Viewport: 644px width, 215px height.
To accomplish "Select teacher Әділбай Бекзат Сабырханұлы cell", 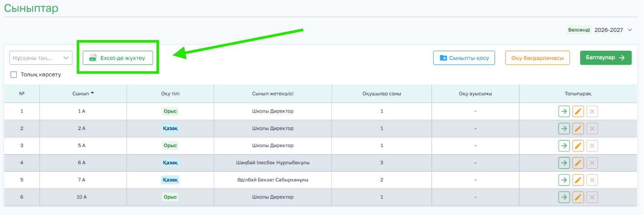I will (x=273, y=180).
